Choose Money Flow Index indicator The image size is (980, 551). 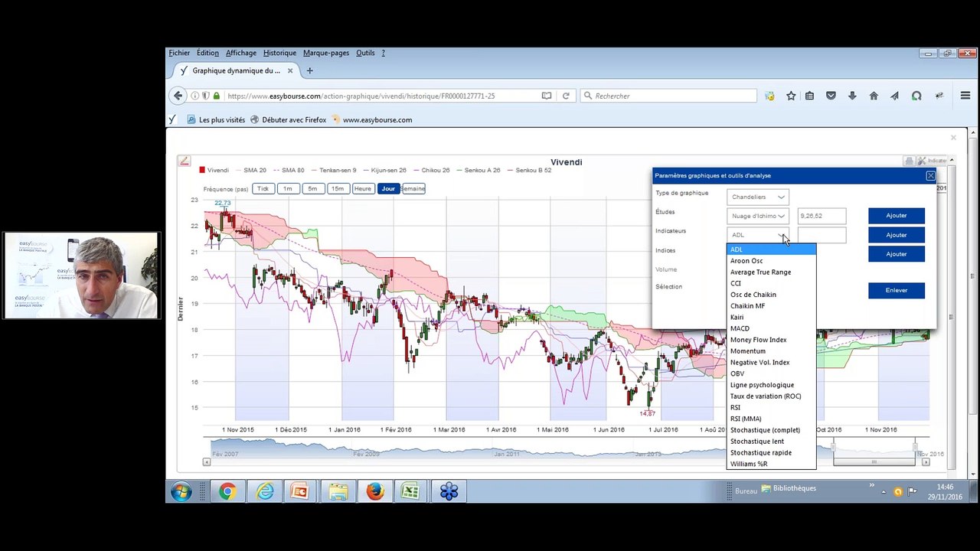click(x=771, y=340)
